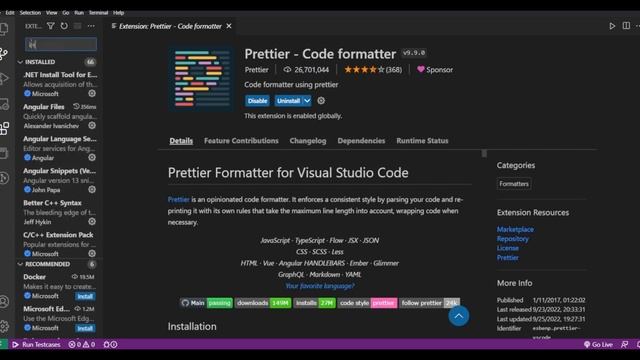This screenshot has width=640, height=360.
Task: Click the errors and warnings status item
Action: [x=81, y=344]
